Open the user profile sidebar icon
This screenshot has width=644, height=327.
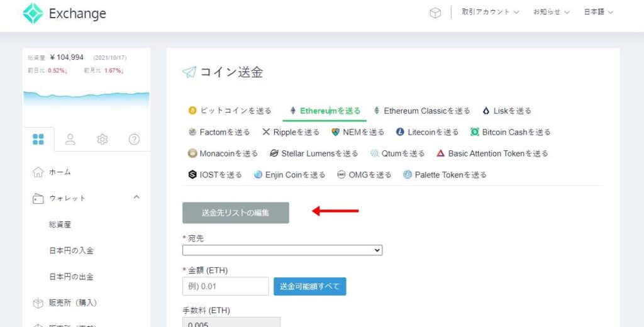[70, 139]
